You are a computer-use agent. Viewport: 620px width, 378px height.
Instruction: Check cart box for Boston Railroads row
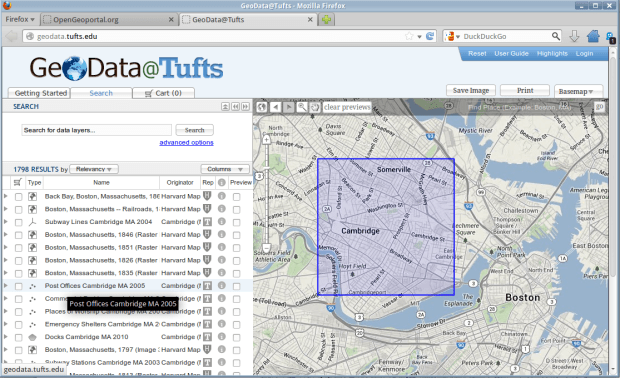tap(19, 209)
